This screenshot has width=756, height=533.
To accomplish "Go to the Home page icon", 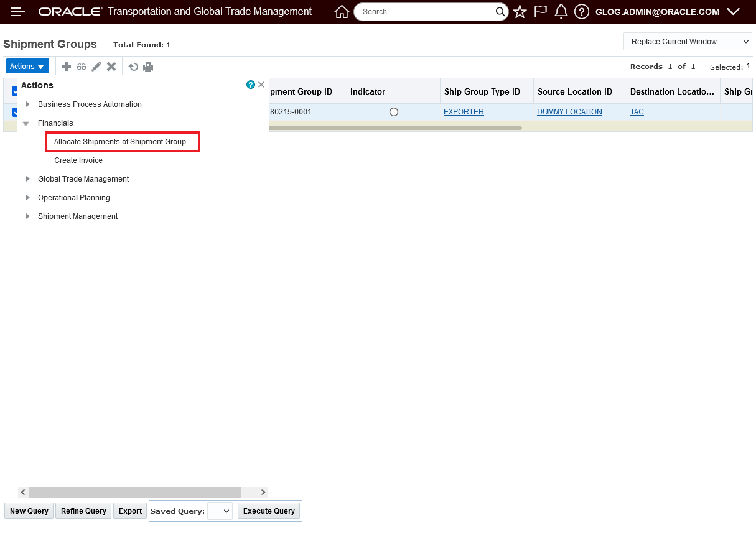I will click(x=342, y=12).
